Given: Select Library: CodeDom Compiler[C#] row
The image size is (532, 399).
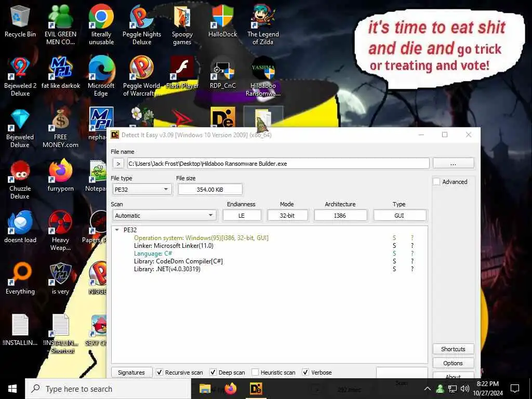Looking at the screenshot, I should click(x=178, y=261).
